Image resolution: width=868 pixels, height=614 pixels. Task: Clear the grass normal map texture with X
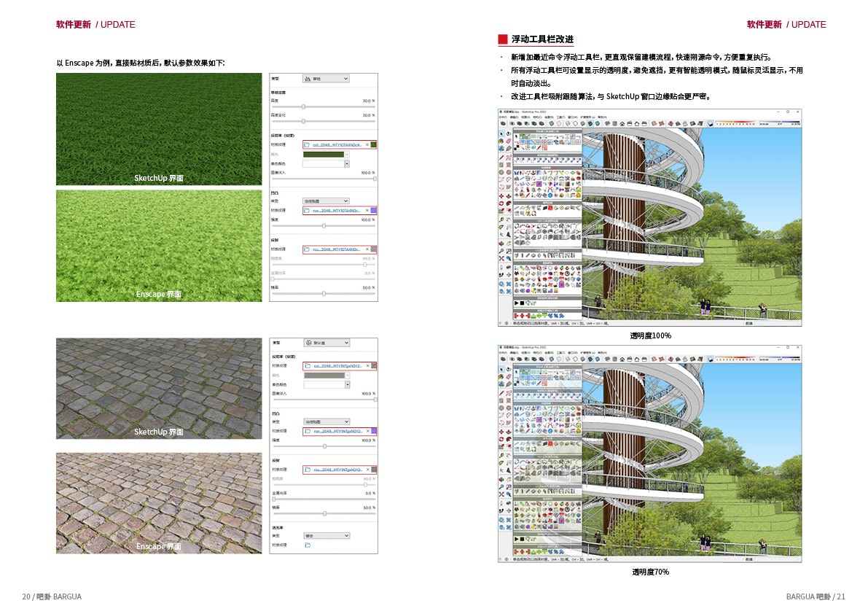[x=367, y=211]
